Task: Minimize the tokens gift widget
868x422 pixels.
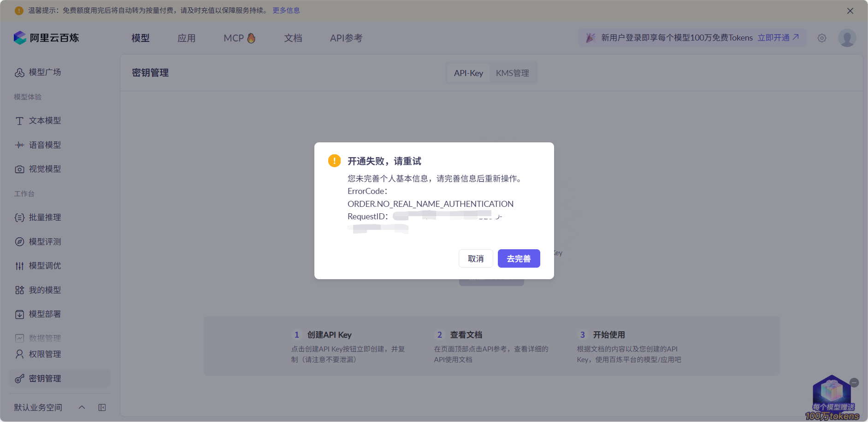Action: click(855, 382)
